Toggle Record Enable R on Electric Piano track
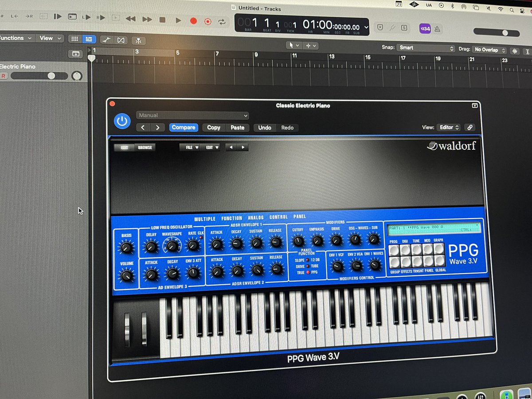Viewport: 532px width, 399px height. [4, 76]
